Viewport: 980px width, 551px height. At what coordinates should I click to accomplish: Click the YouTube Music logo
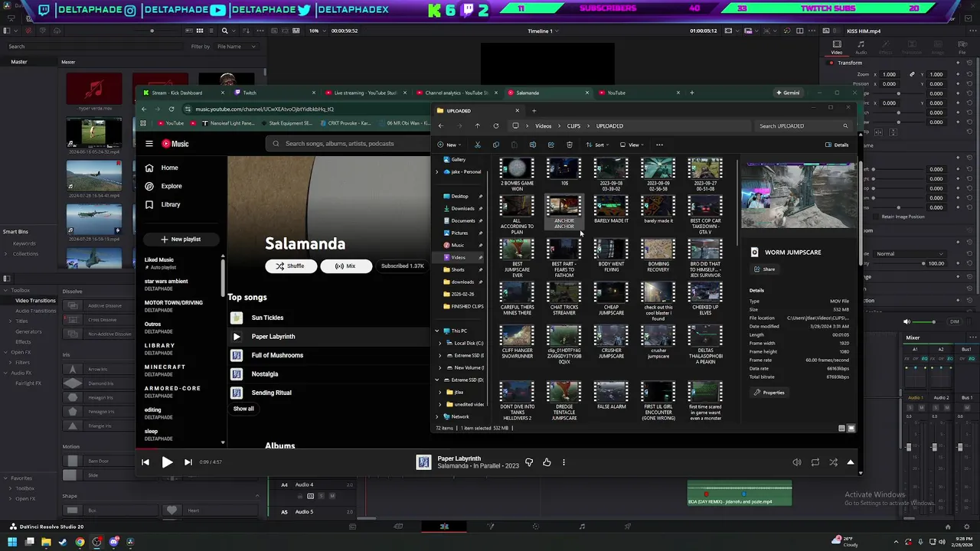pos(175,144)
